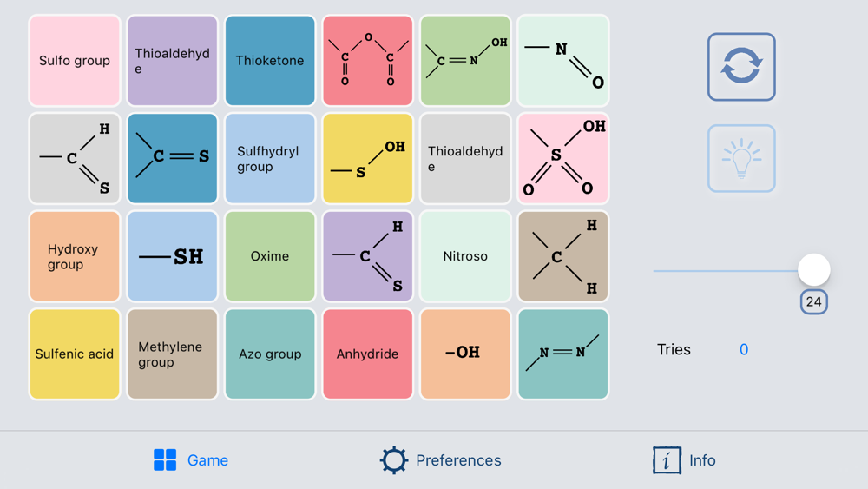Click the lightbulb hint icon
868x489 pixels.
pos(741,158)
